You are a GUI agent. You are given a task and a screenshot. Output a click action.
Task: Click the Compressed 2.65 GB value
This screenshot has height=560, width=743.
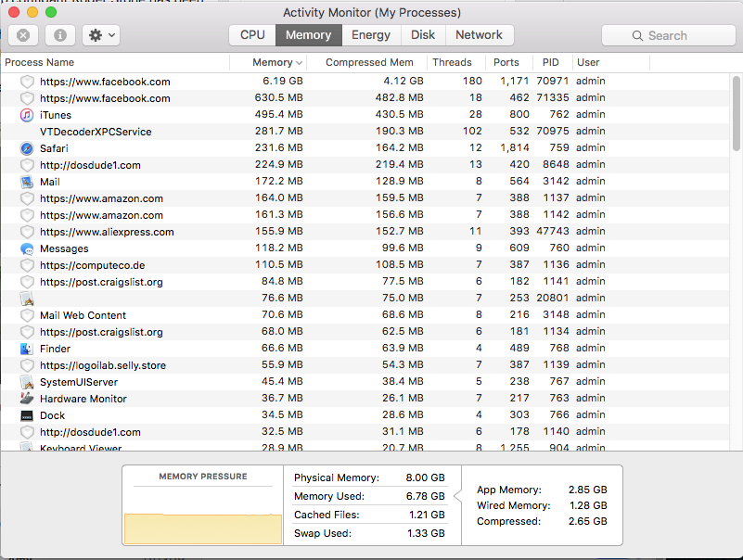click(x=587, y=521)
